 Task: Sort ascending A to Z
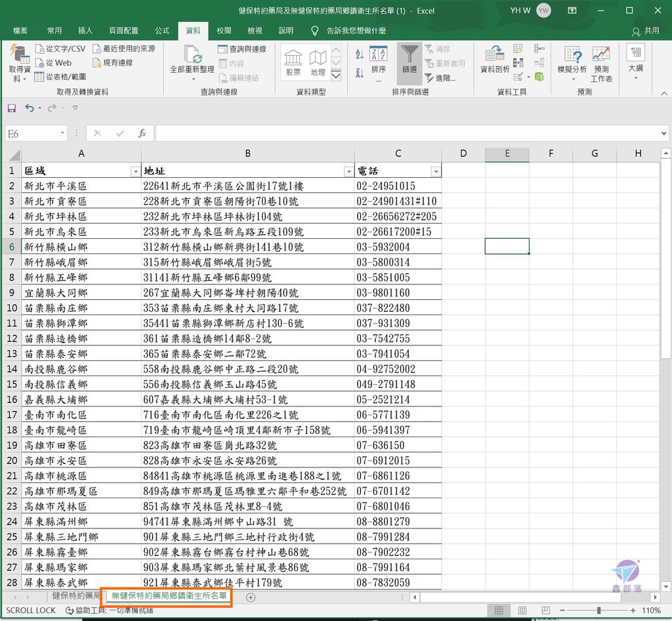click(x=360, y=54)
